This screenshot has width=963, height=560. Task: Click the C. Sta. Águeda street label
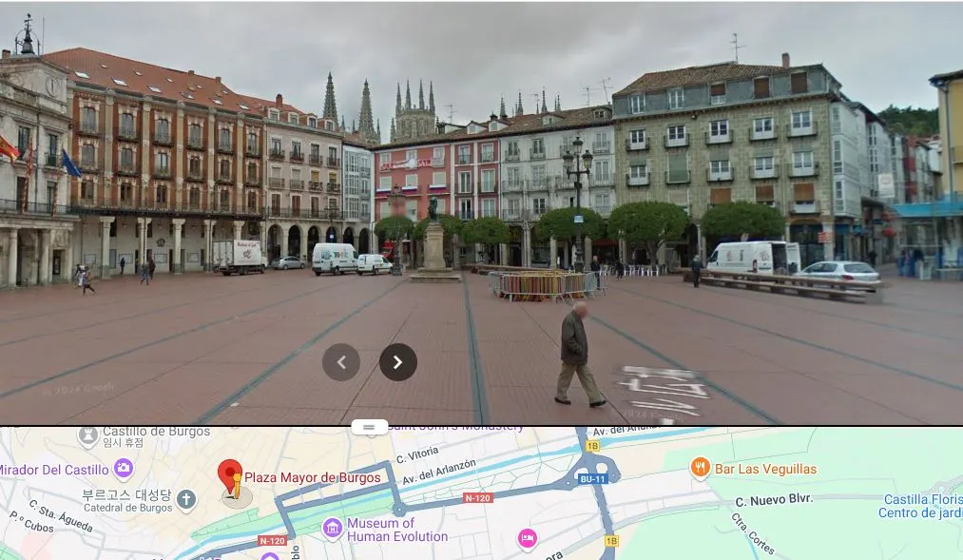(x=61, y=515)
